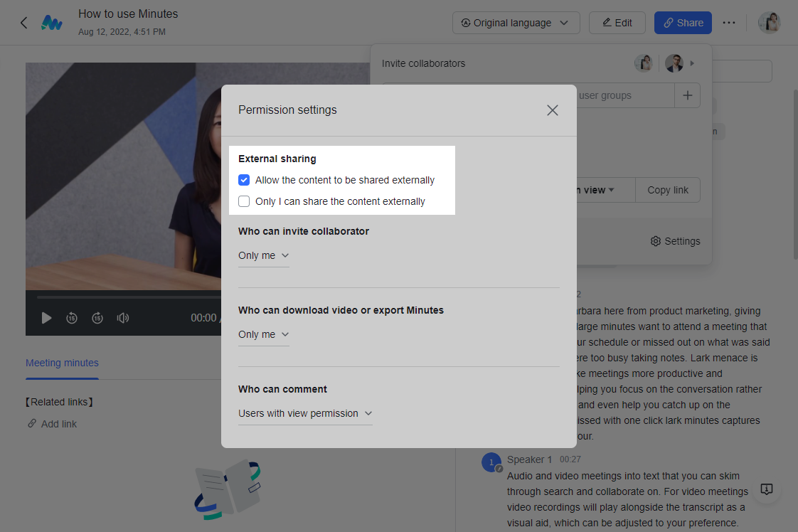Enable Only I can share the content externally
The height and width of the screenshot is (532, 798).
coord(244,201)
